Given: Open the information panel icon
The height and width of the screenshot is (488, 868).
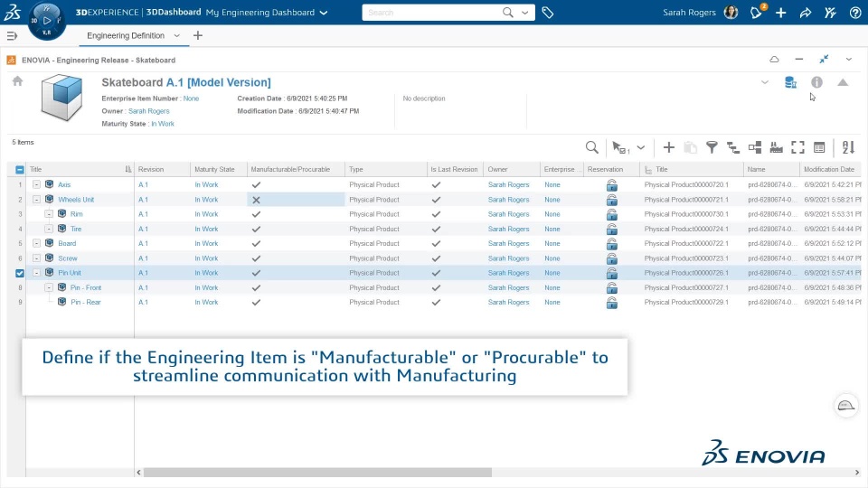Looking at the screenshot, I should click(816, 82).
